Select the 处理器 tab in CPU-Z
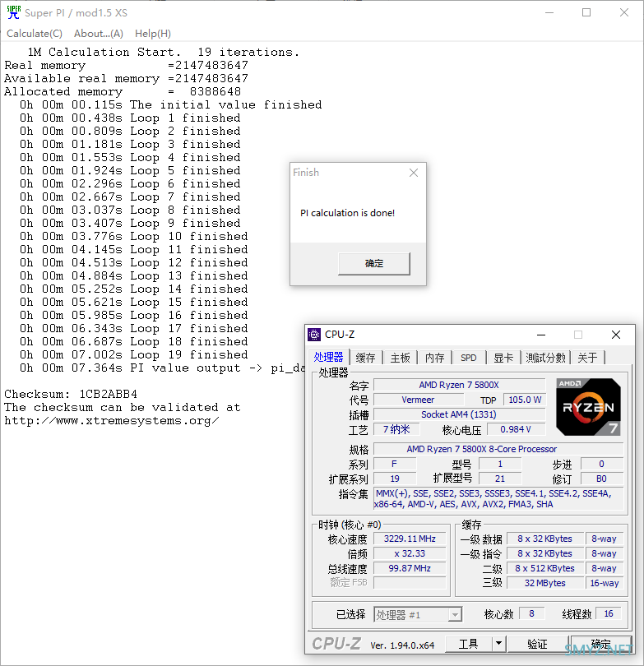Viewport: 644px width, 666px height. tap(328, 357)
